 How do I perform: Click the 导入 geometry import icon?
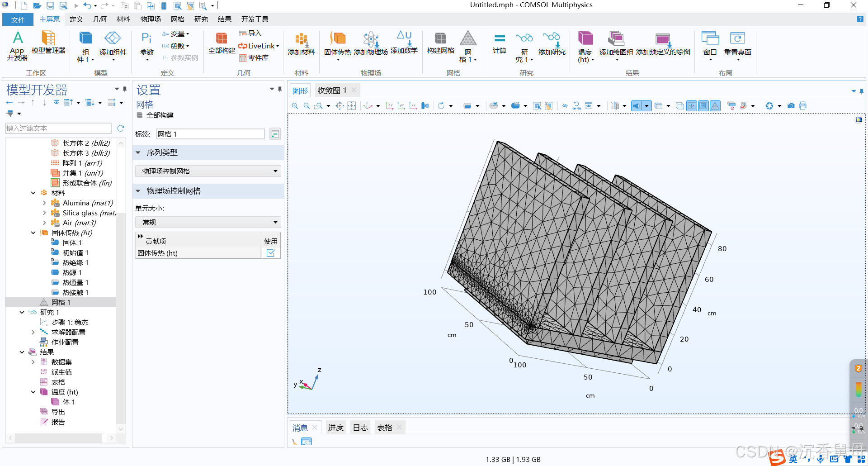coord(250,33)
